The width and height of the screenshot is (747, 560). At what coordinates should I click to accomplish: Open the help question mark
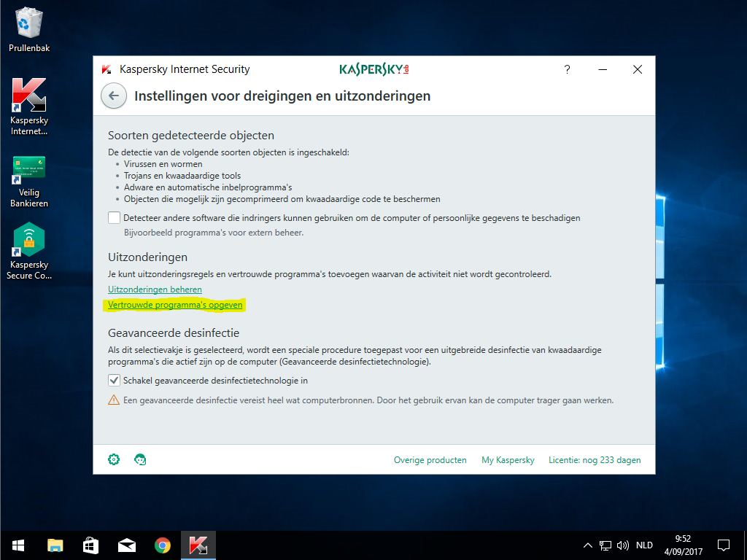567,69
